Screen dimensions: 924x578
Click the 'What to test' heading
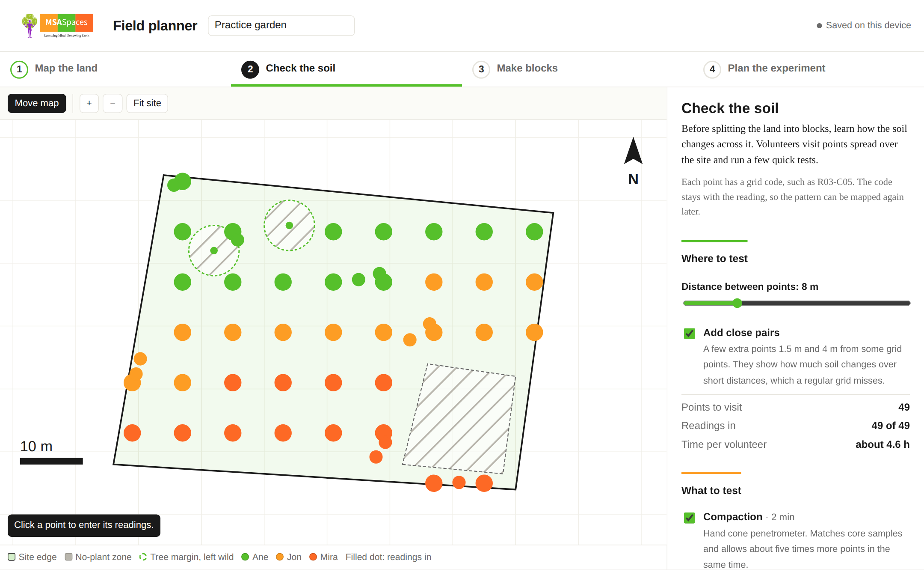711,491
